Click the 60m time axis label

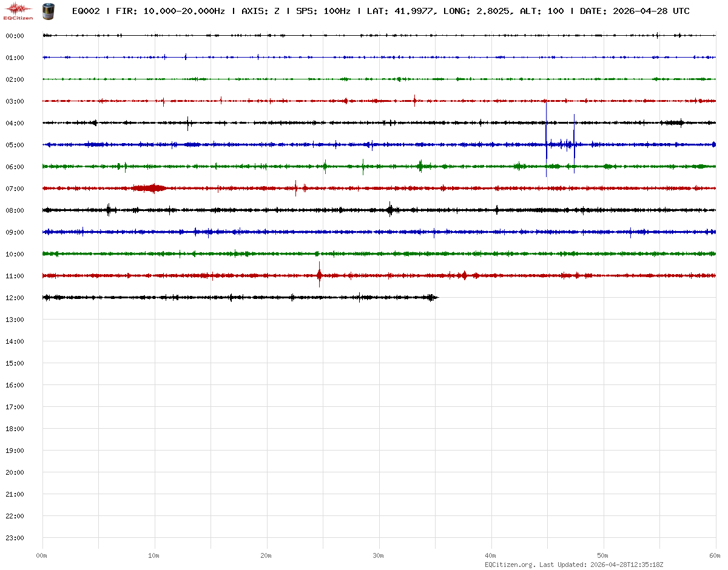pyautogui.click(x=715, y=555)
